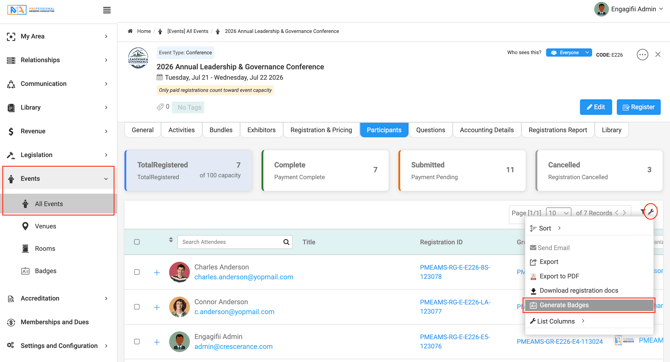
Task: Click the Revenue dollar icon
Action: click(11, 131)
